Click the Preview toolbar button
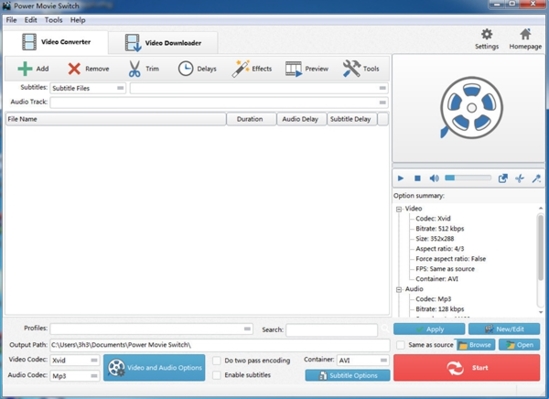Image resolution: width=549 pixels, height=399 pixels. pos(307,69)
